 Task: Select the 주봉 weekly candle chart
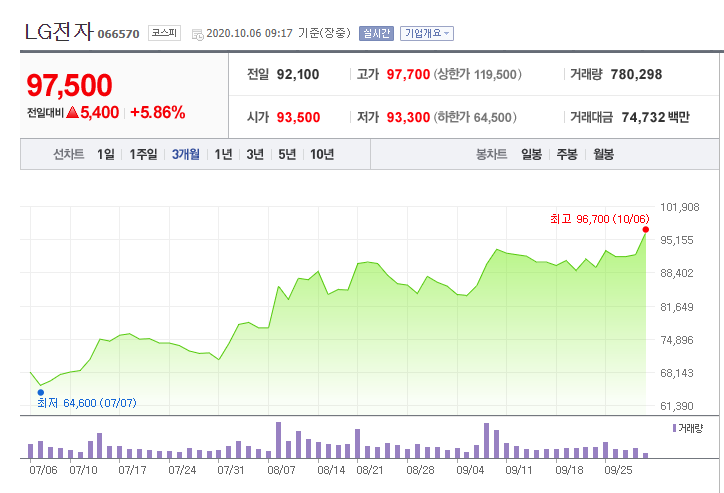[x=567, y=155]
